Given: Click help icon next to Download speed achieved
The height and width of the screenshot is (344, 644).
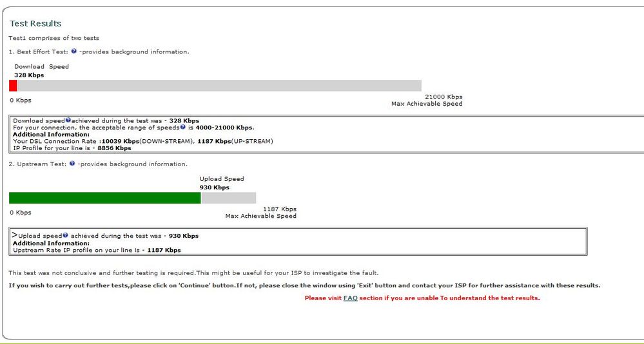Looking at the screenshot, I should point(68,120).
